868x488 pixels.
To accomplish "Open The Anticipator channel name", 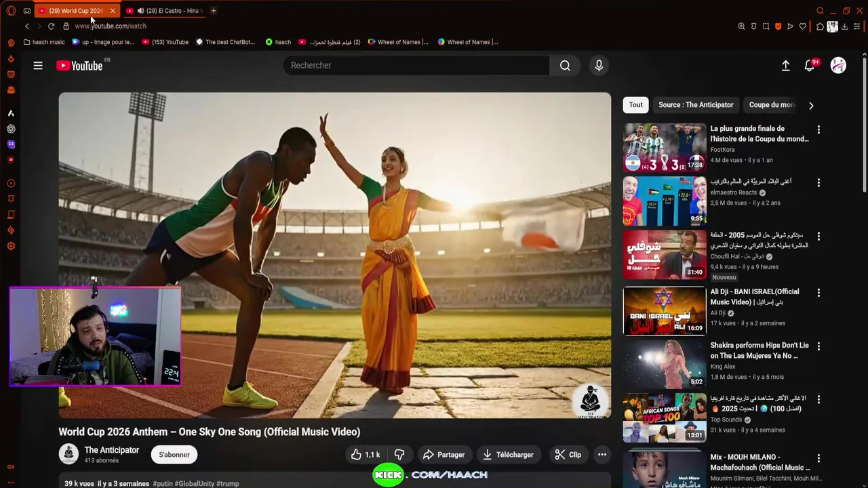I will (111, 450).
